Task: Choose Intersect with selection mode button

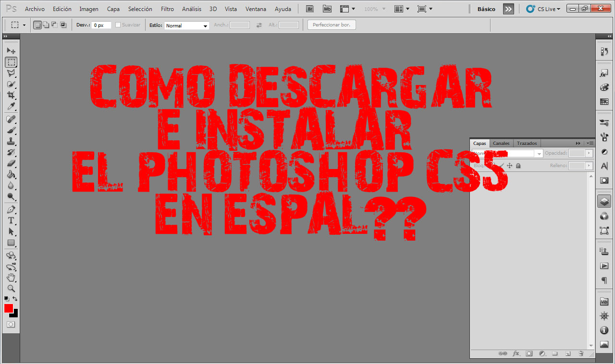Action: (63, 25)
